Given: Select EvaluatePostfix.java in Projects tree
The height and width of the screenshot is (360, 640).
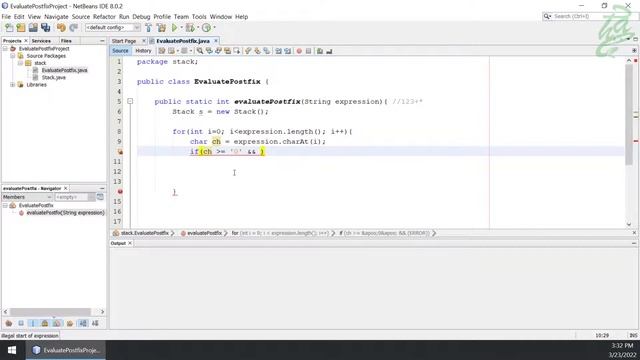Looking at the screenshot, I should coord(64,70).
